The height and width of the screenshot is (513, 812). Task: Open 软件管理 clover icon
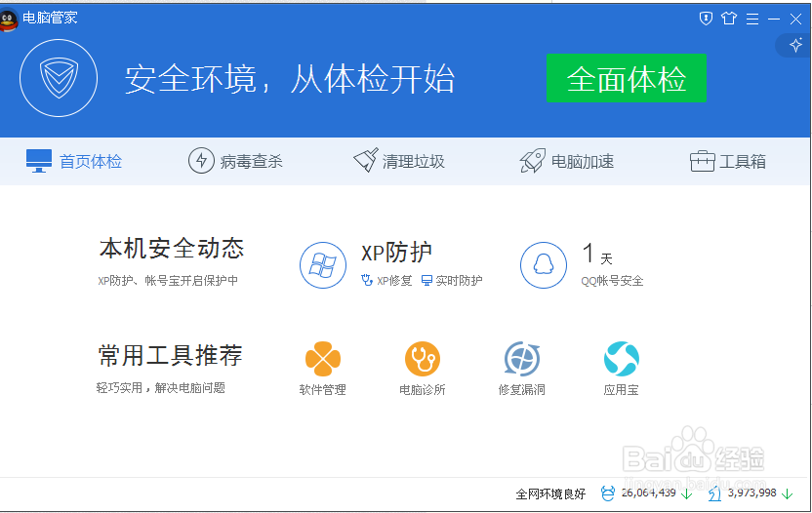pyautogui.click(x=323, y=359)
